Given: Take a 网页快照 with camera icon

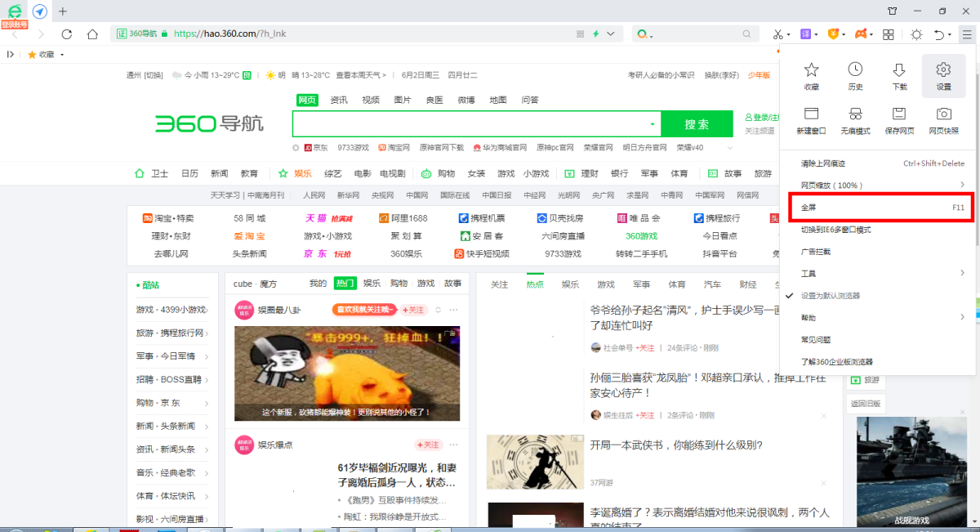Looking at the screenshot, I should coord(943,114).
